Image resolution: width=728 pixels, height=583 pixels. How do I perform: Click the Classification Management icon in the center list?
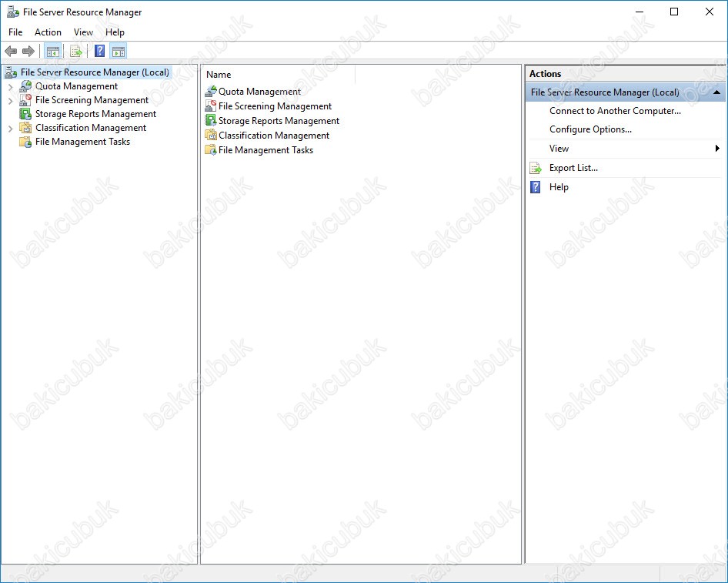(211, 136)
